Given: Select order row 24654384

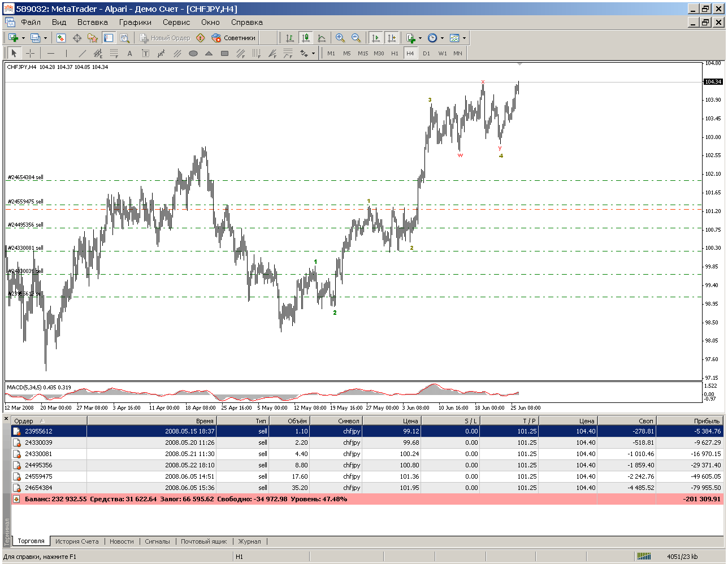Looking at the screenshot, I should pos(367,488).
